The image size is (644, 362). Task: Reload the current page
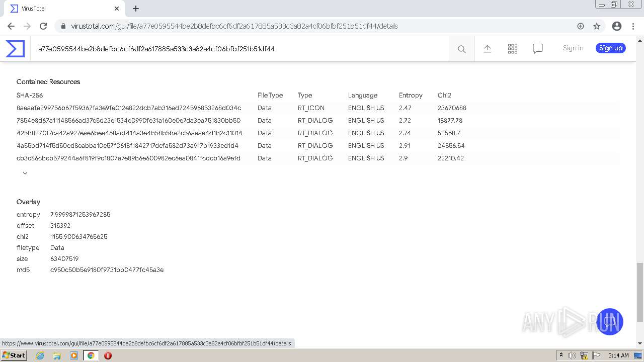(x=43, y=26)
